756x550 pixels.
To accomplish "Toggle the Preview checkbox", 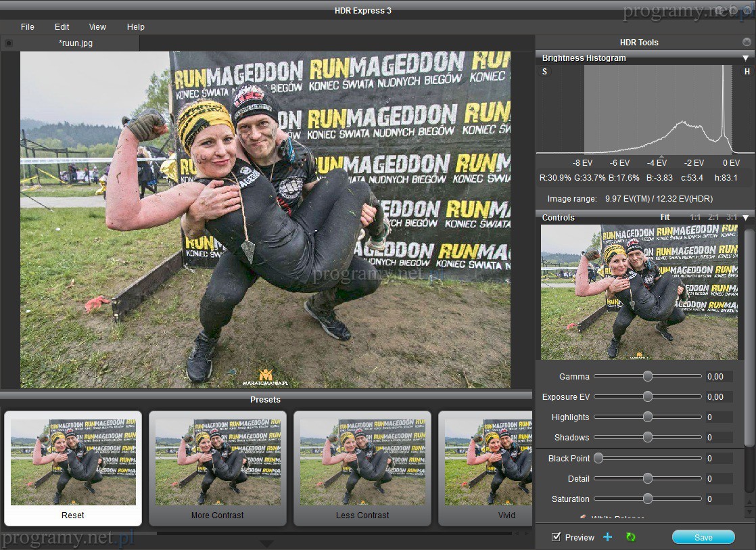I will [x=556, y=537].
